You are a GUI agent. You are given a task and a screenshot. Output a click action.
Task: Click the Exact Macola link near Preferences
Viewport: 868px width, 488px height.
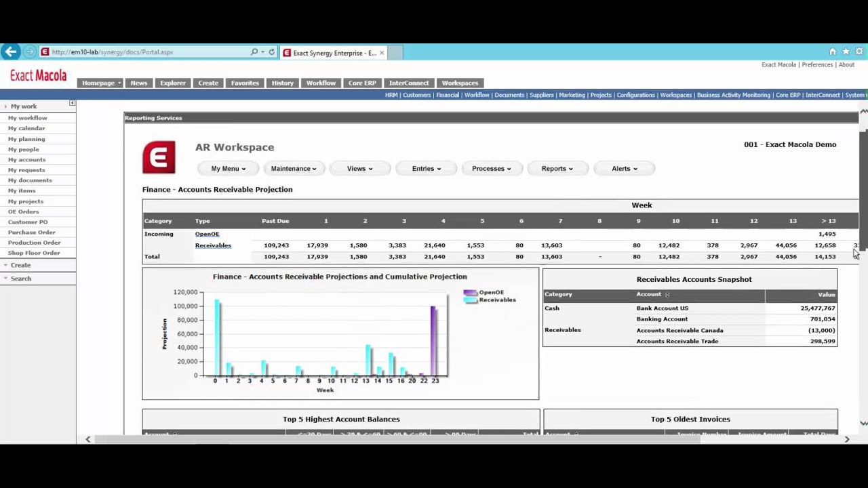778,65
